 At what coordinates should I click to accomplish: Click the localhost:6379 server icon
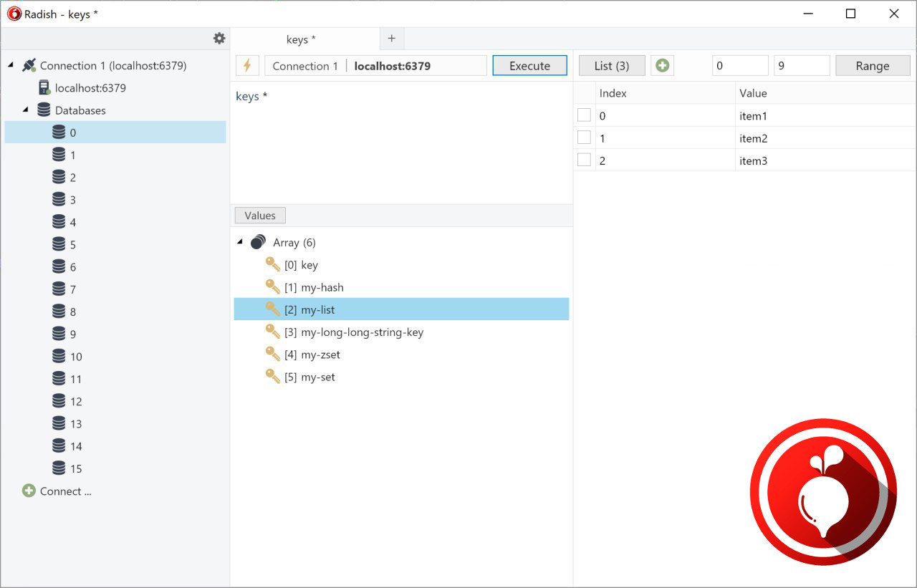click(44, 88)
